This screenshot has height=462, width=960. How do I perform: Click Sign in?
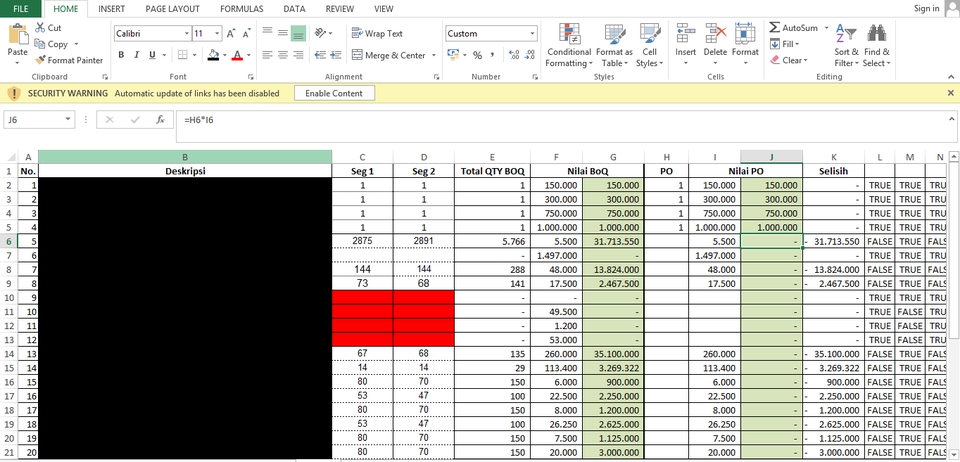click(x=926, y=9)
